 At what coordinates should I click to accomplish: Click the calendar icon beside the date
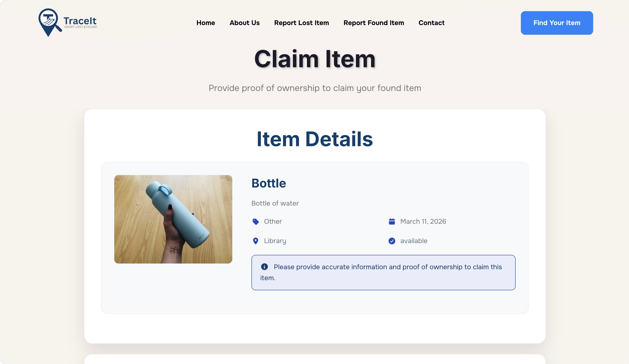(392, 222)
